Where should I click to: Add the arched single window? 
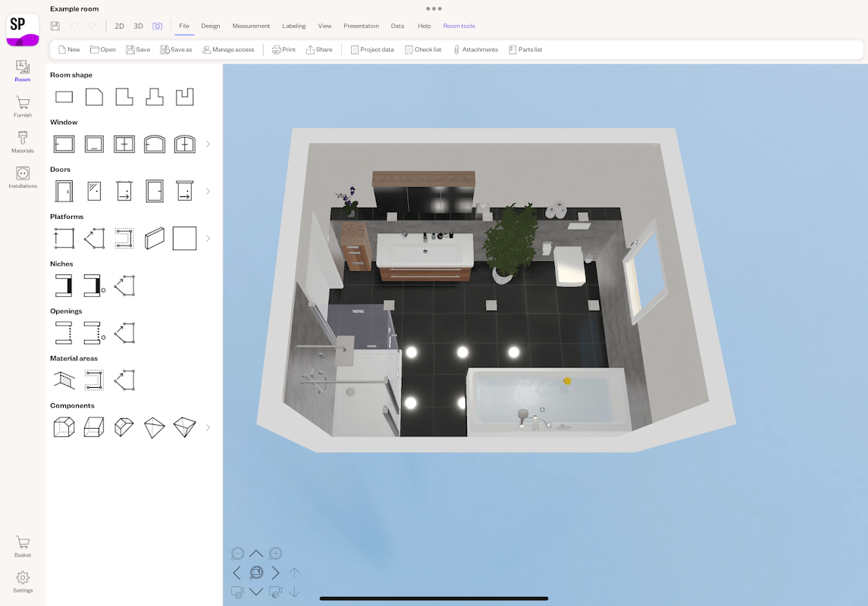click(155, 145)
